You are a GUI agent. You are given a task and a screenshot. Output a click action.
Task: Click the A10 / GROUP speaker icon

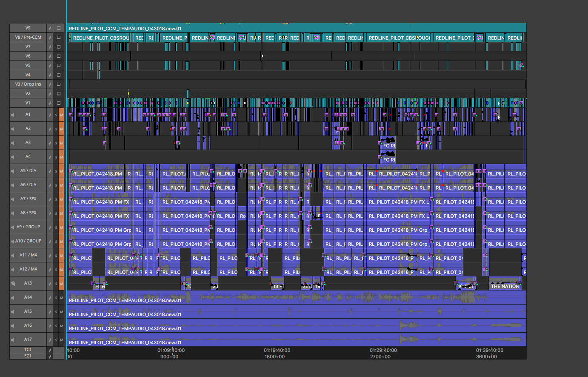[12, 242]
